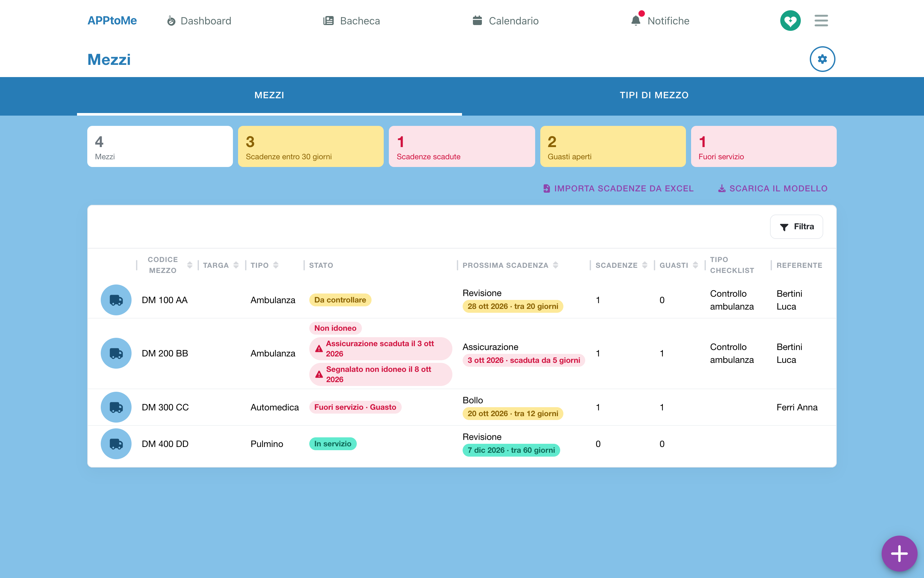Switch to the Tipi di Mezzo tab
The image size is (924, 578).
coord(654,96)
